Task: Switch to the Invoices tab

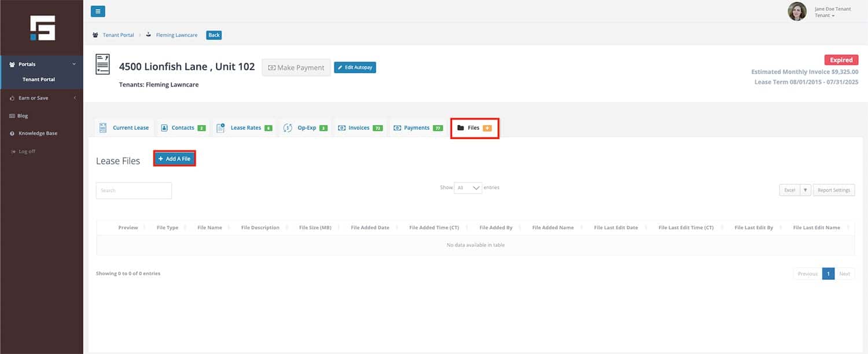Action: click(359, 128)
